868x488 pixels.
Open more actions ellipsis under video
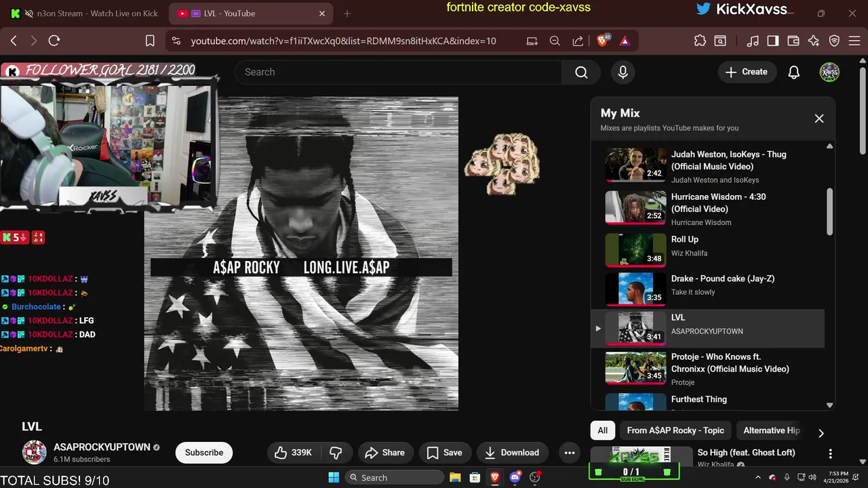[570, 453]
